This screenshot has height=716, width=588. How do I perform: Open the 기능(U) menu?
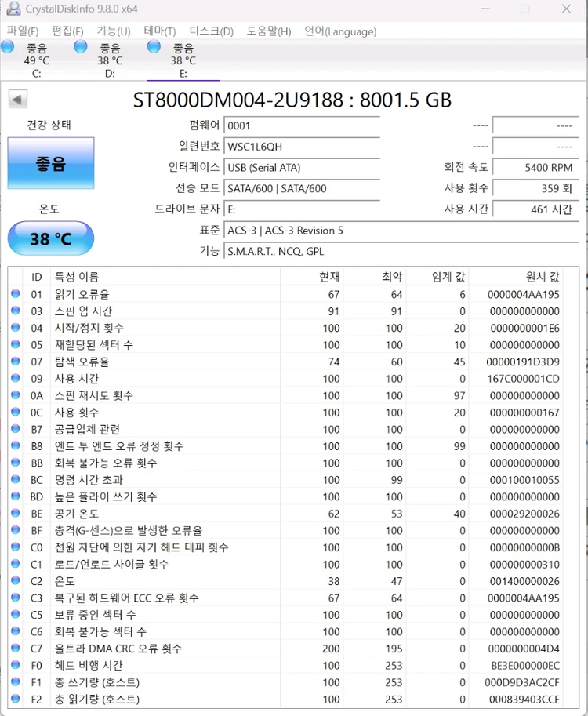(x=113, y=31)
